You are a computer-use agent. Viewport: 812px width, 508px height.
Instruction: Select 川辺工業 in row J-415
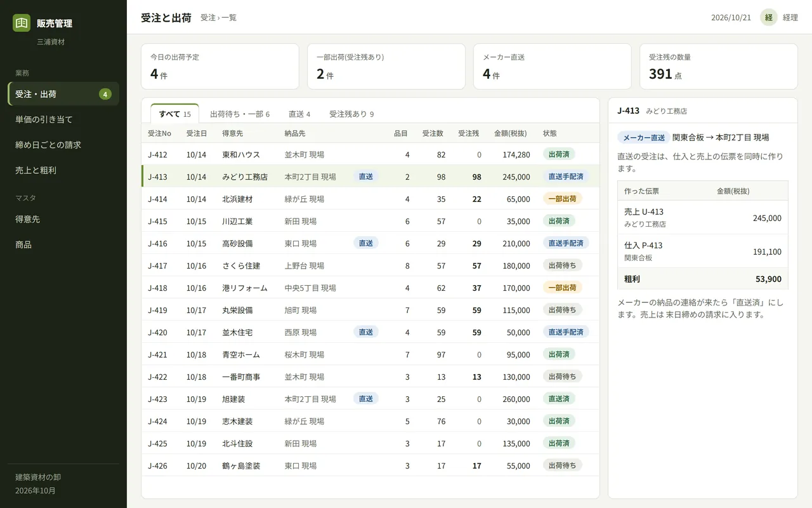tap(237, 221)
